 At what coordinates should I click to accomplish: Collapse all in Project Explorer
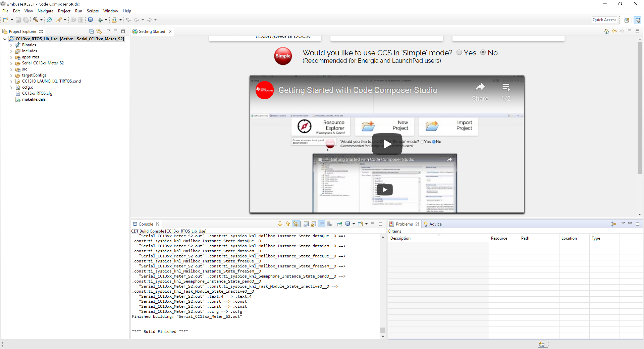91,31
